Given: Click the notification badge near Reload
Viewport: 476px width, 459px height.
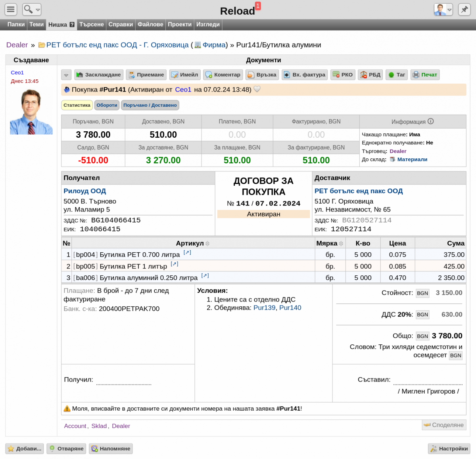Looking at the screenshot, I should (258, 6).
